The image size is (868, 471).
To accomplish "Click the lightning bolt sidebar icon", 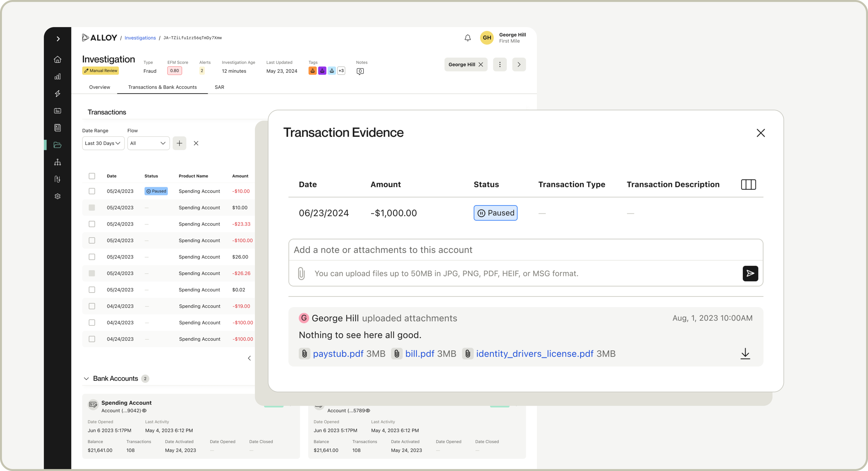I will pos(58,94).
